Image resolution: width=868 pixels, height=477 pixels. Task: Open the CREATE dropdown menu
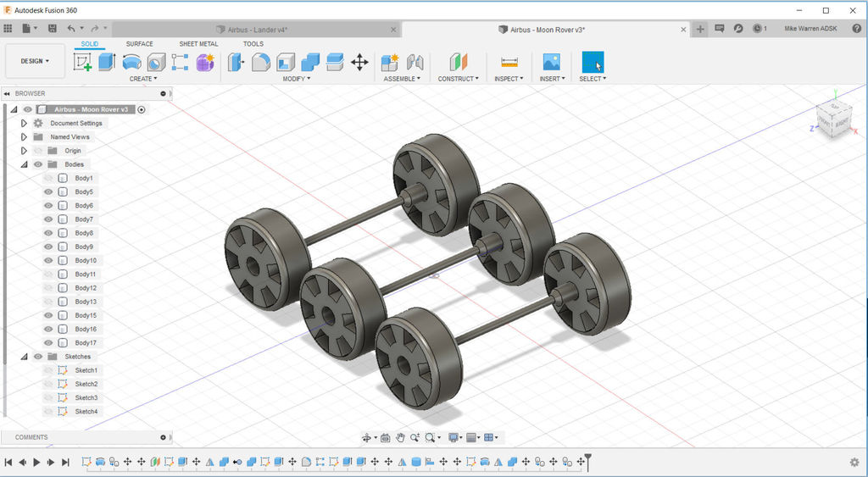pos(142,79)
